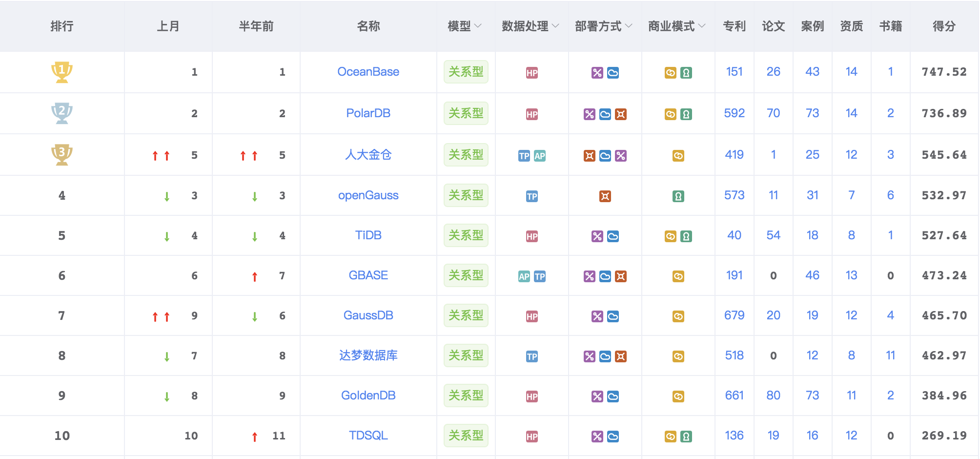Click the green business icon in openGauss row
This screenshot has height=459, width=980.
(678, 197)
